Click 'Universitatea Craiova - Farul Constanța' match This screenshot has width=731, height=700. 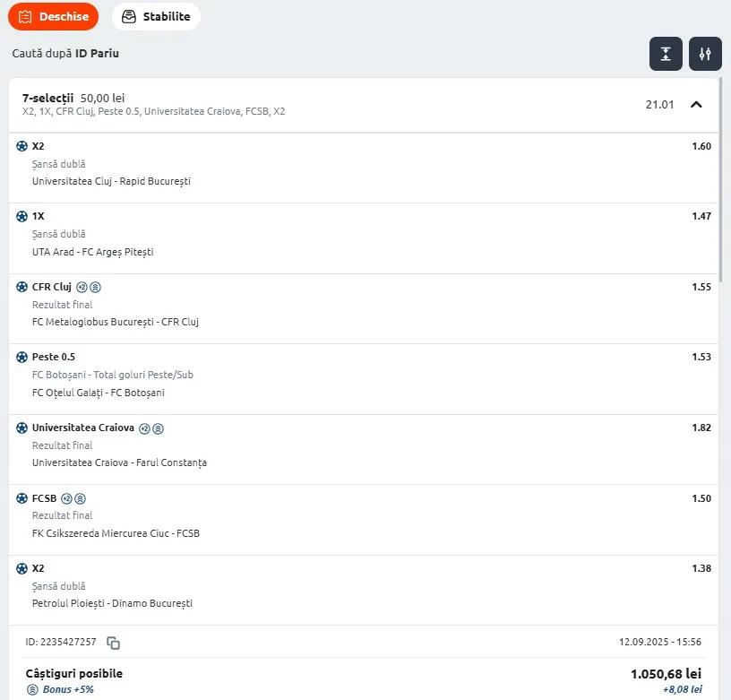(x=119, y=462)
